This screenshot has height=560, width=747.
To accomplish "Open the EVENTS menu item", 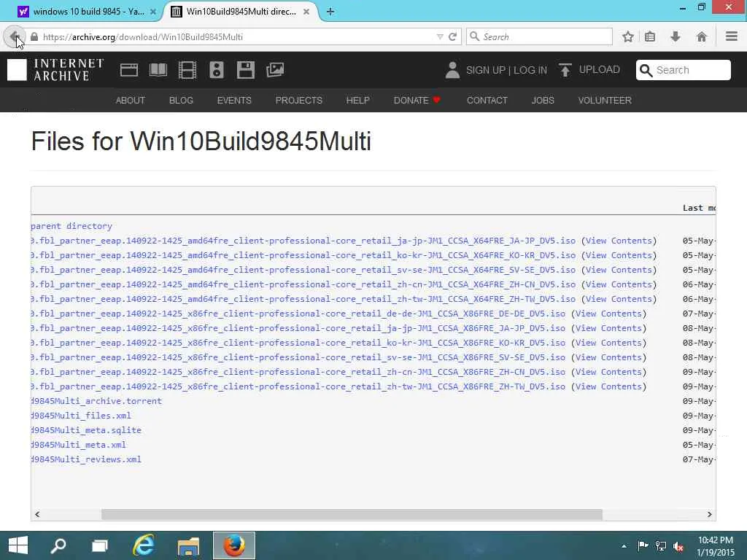I will pyautogui.click(x=234, y=100).
